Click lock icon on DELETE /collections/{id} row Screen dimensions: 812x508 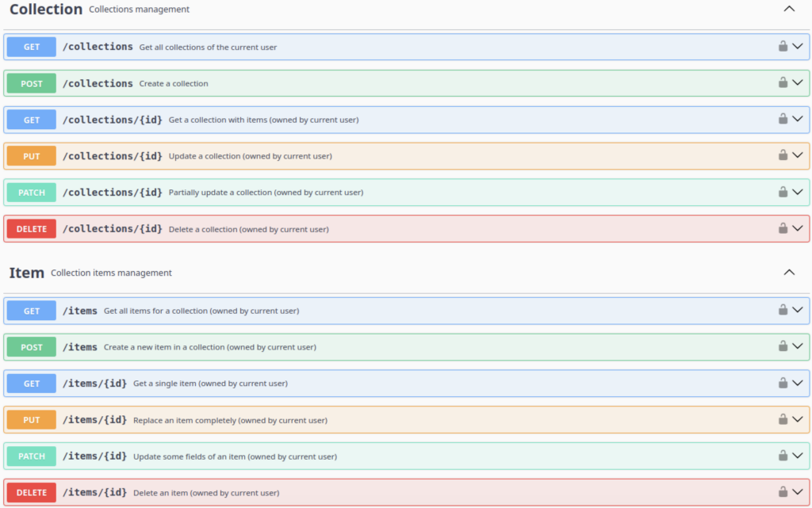(x=783, y=228)
